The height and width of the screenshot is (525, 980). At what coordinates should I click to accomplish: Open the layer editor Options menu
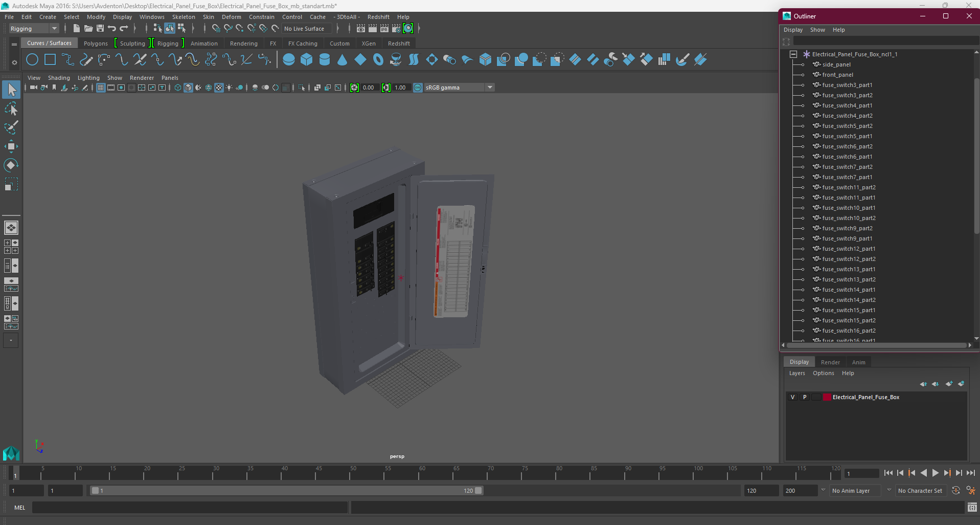click(823, 373)
